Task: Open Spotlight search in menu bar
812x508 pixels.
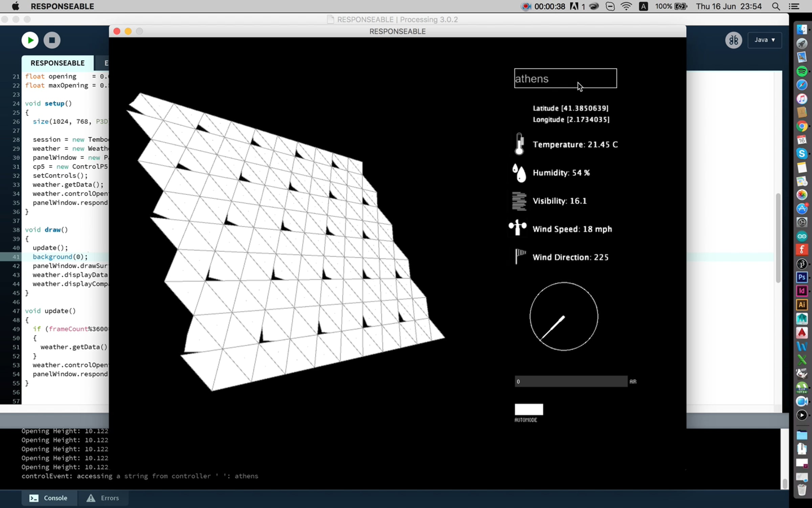Action: 776,6
